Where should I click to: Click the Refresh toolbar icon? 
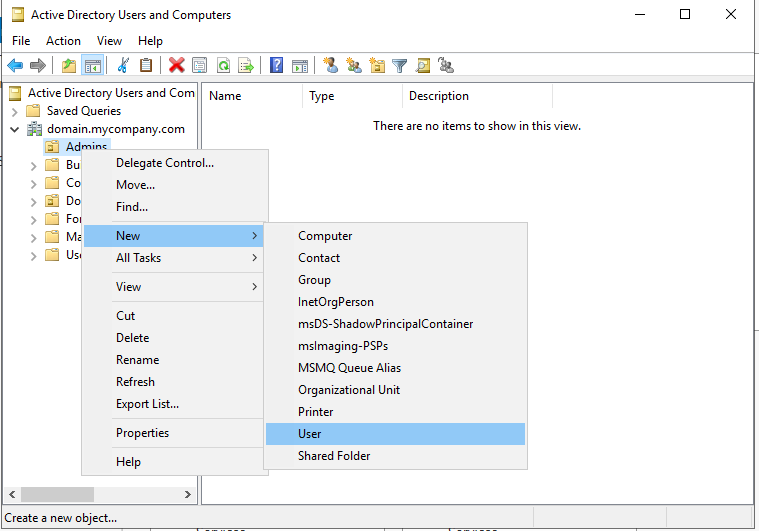pyautogui.click(x=223, y=66)
